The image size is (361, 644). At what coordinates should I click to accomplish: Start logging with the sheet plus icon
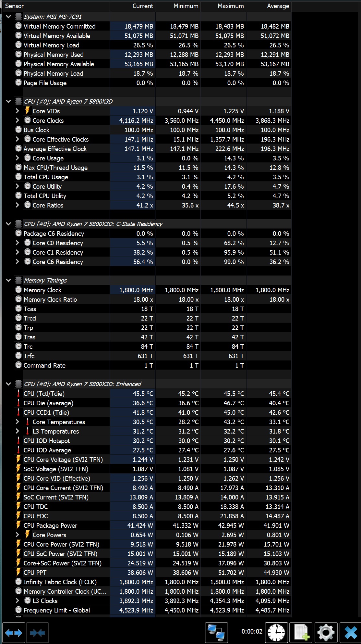(x=301, y=633)
